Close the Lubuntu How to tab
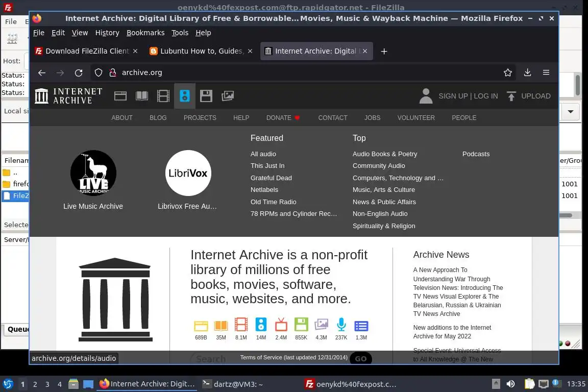This screenshot has width=588, height=392. coord(250,51)
